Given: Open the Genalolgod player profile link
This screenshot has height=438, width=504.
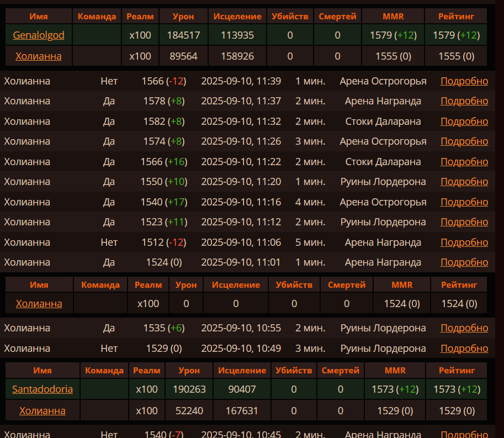Looking at the screenshot, I should pyautogui.click(x=39, y=35).
